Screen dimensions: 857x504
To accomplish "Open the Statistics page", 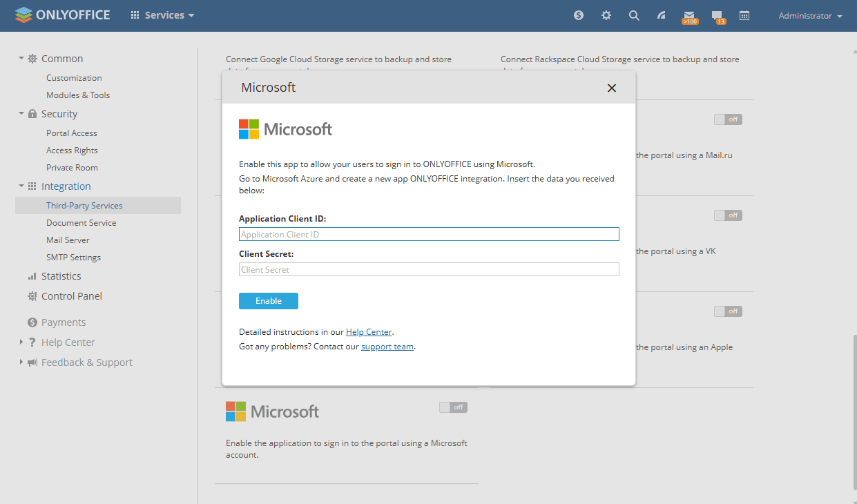I will coord(61,276).
